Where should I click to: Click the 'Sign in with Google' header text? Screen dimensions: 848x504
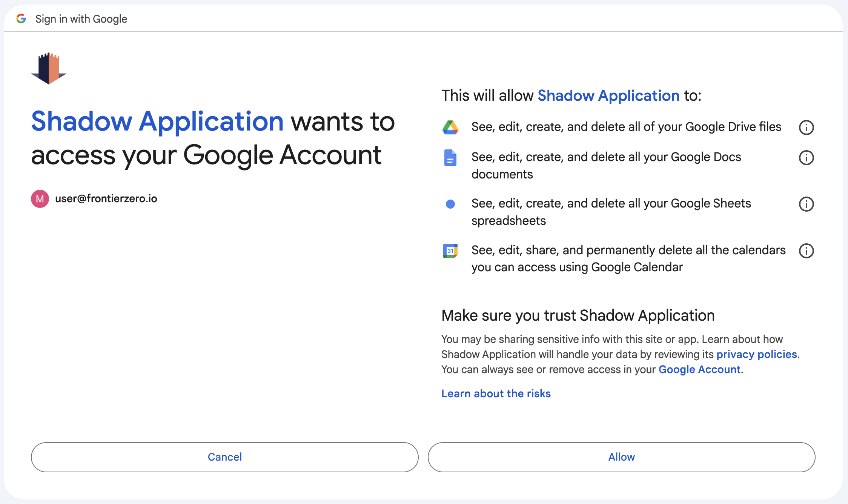pos(81,19)
